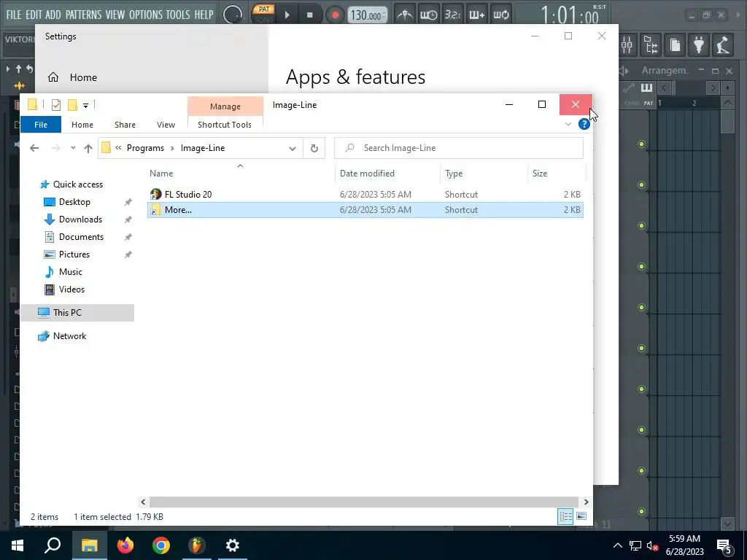The image size is (747, 560).
Task: Select the Manage contextual tab
Action: [225, 106]
